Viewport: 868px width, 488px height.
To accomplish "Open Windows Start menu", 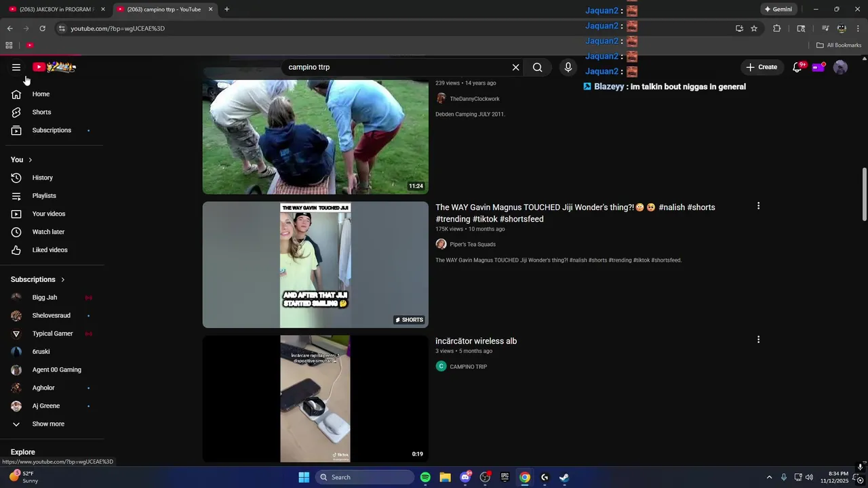I will [304, 477].
